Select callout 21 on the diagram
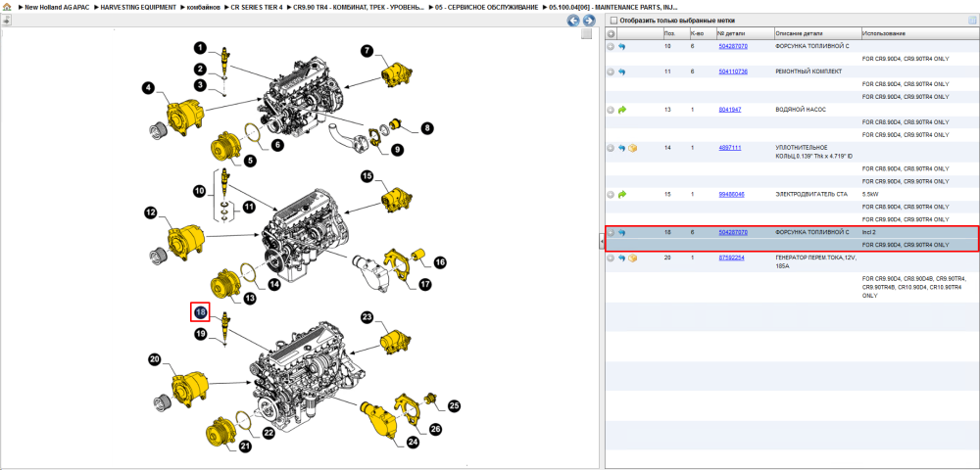Image resolution: width=980 pixels, height=470 pixels. tap(245, 446)
